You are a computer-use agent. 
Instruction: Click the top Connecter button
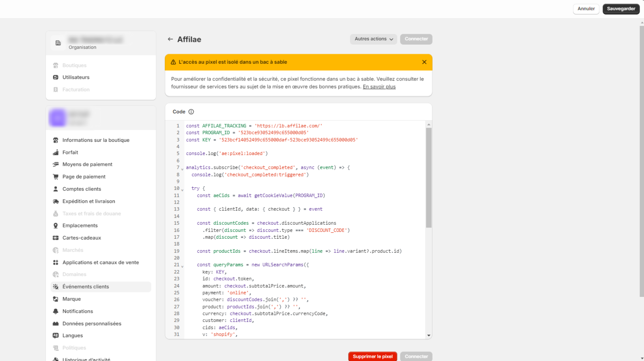click(416, 39)
